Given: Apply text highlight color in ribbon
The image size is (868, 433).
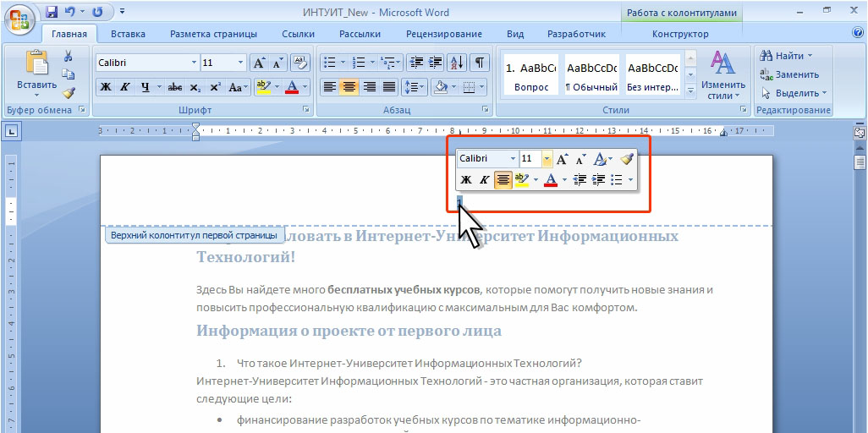Looking at the screenshot, I should [263, 87].
